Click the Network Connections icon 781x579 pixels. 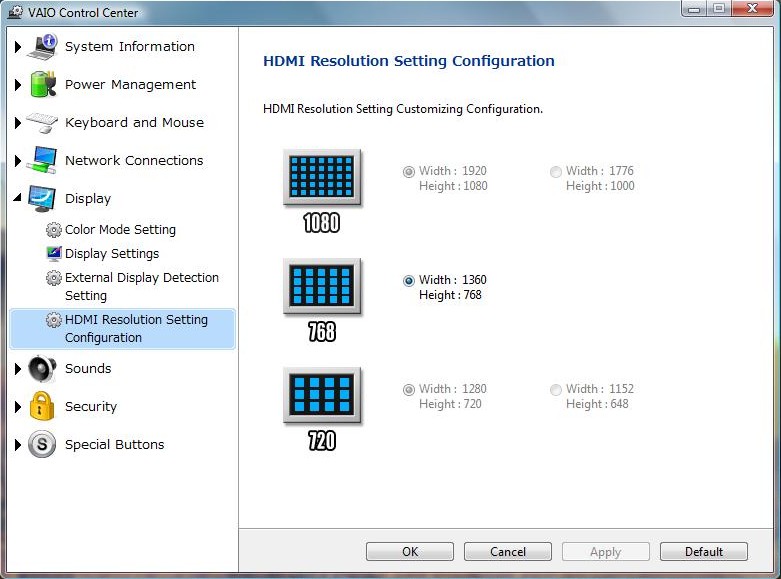click(x=43, y=161)
